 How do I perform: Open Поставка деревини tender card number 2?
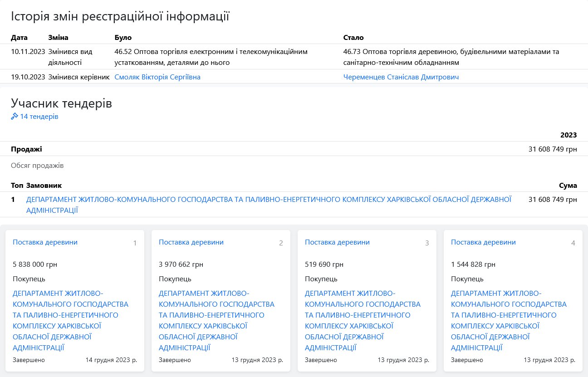coord(191,242)
